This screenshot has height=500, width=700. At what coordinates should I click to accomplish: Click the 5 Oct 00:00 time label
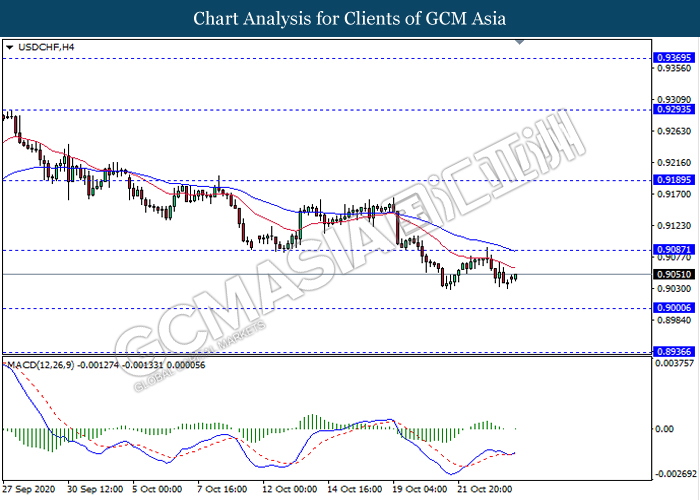[x=158, y=489]
